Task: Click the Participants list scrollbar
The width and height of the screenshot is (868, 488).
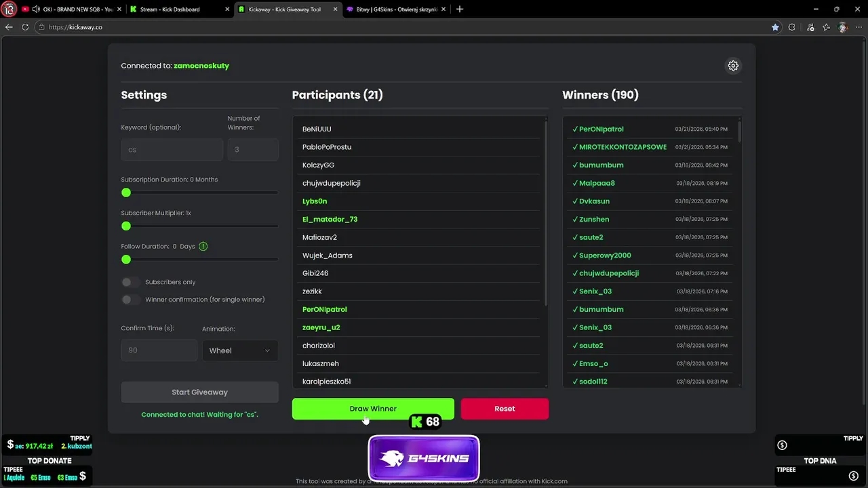Action: [546, 213]
